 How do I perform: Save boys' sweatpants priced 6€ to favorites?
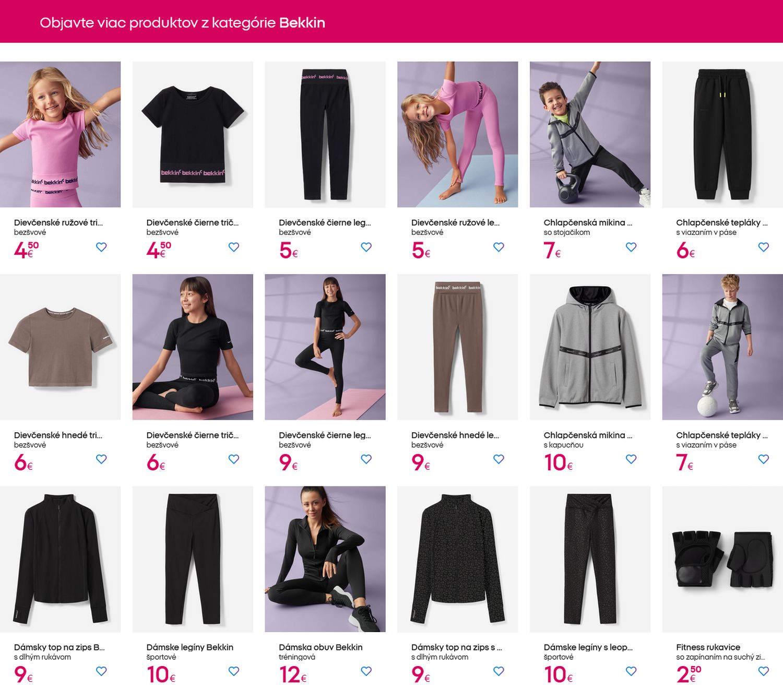[x=764, y=247]
